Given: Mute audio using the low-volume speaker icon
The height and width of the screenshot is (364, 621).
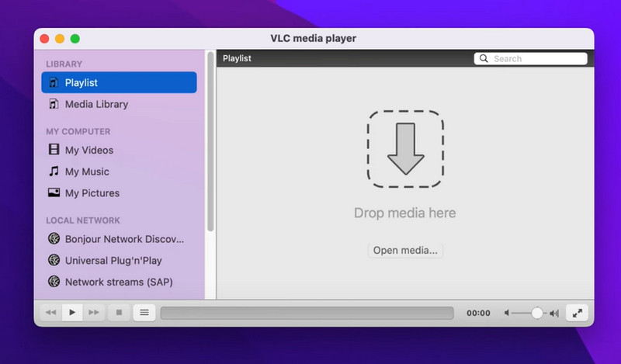Looking at the screenshot, I should pyautogui.click(x=507, y=313).
